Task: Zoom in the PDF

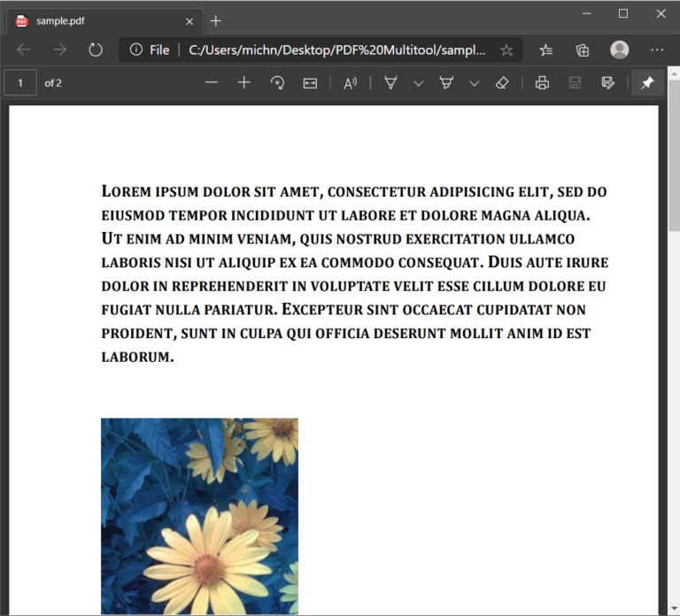Action: point(244,82)
